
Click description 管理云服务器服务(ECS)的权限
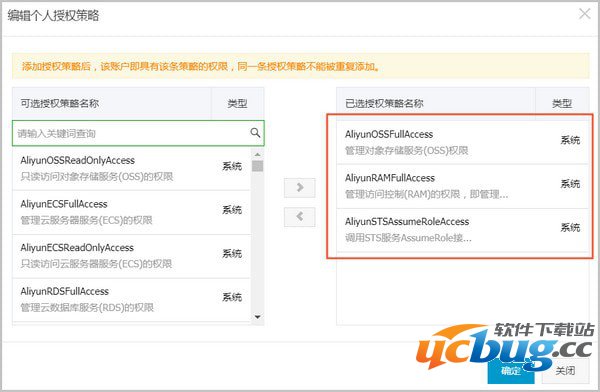[x=86, y=220]
